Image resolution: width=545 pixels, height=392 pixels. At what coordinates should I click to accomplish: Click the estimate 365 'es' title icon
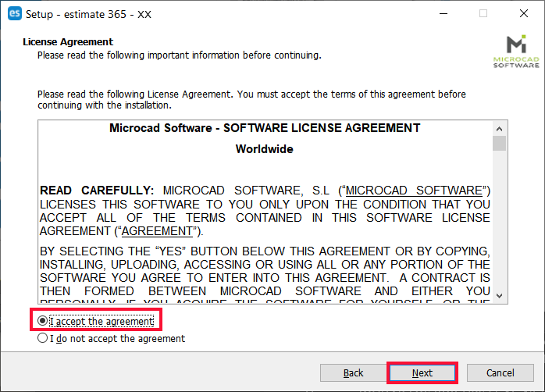click(15, 14)
